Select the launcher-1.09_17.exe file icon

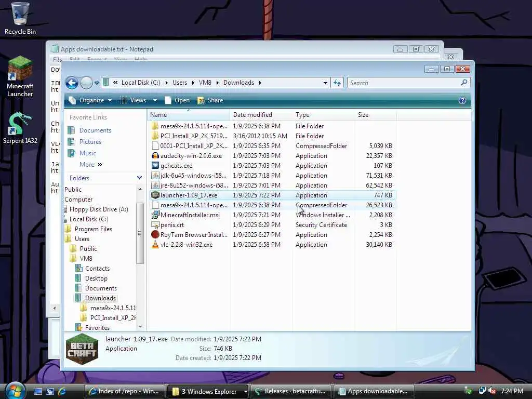155,195
